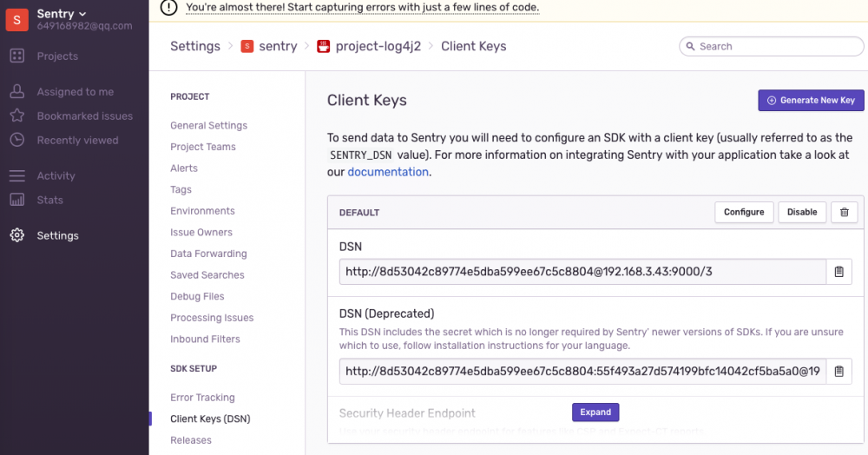868x455 pixels.
Task: Click the Assigned to me person icon
Action: coord(17,91)
